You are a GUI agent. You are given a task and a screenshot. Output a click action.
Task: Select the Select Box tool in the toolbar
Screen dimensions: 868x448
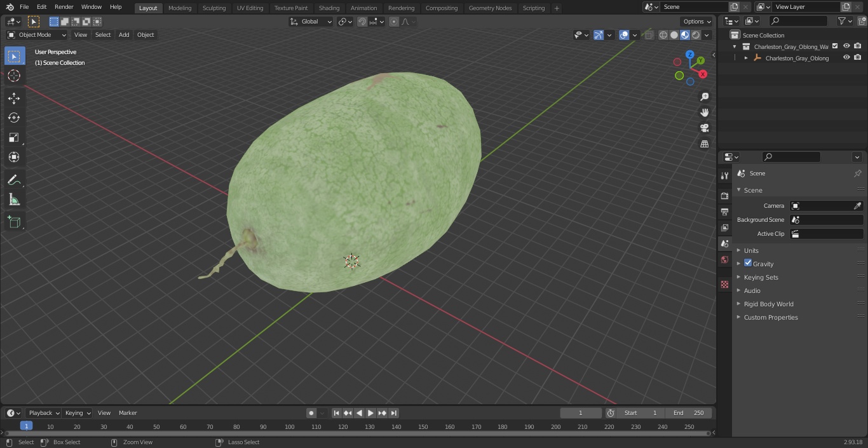(14, 57)
